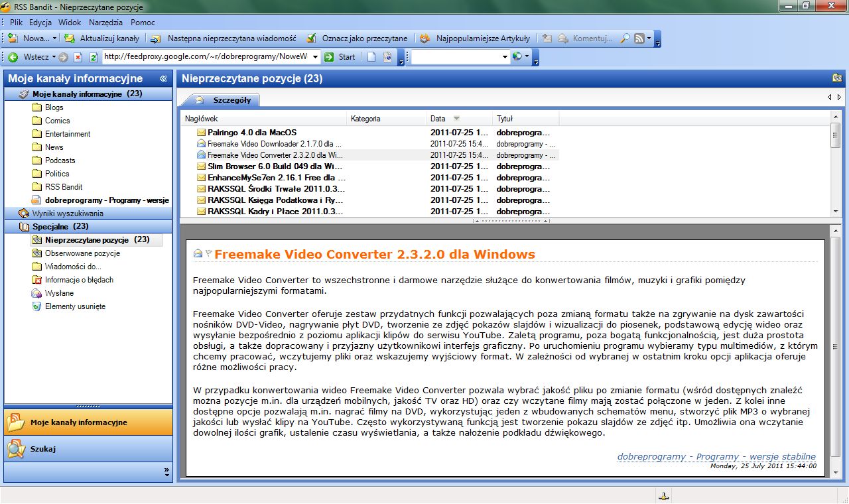
Task: Click the Komentuj... toolbar button
Action: pos(584,38)
